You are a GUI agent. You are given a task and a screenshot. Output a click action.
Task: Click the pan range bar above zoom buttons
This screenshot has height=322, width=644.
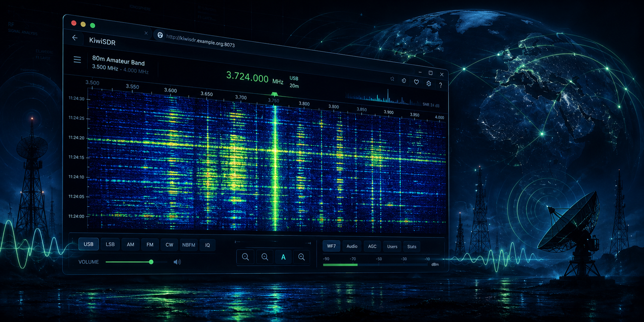point(273,242)
